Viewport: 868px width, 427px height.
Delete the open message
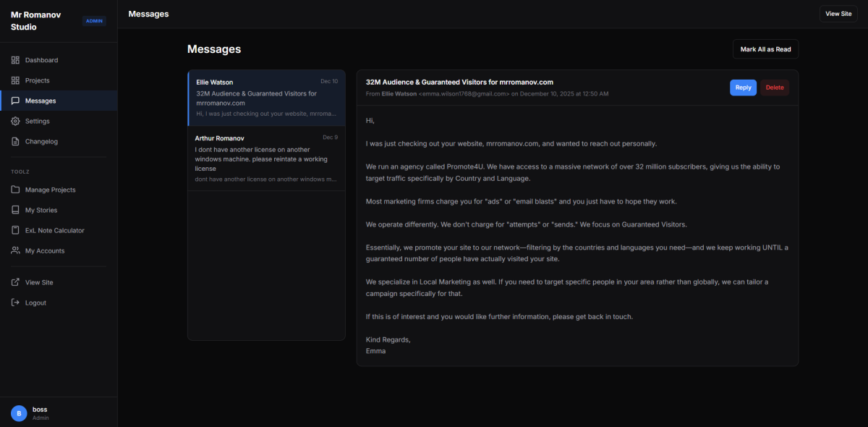(x=774, y=88)
